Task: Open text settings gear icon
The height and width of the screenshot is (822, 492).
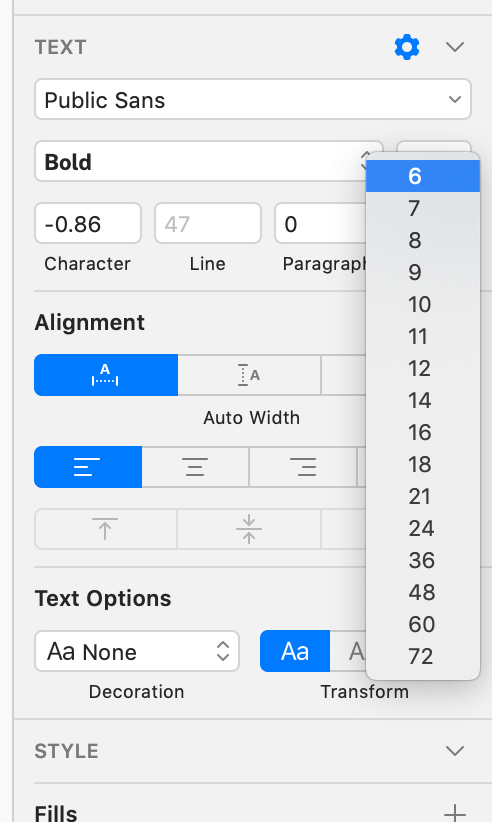Action: [x=407, y=47]
